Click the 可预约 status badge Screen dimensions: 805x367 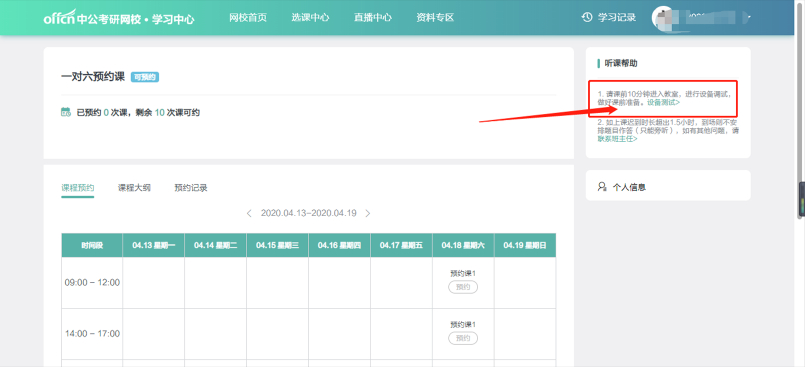[145, 78]
